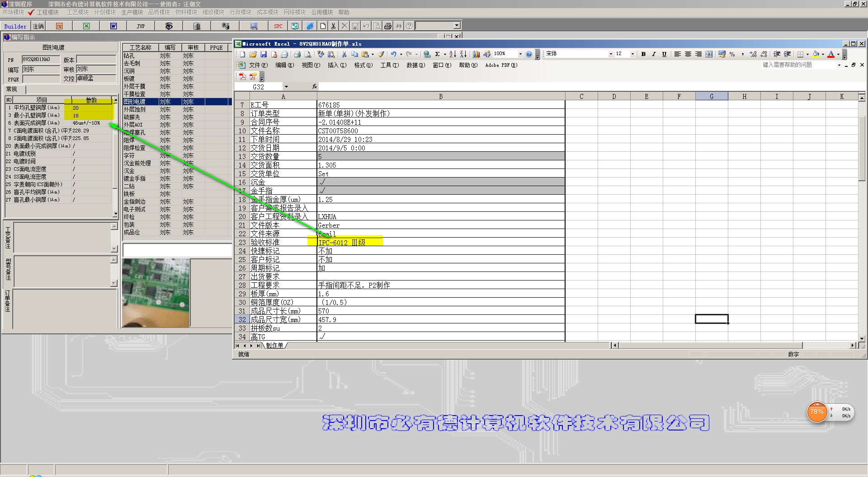
Task: Click the 工艺名称 column header
Action: [x=141, y=47]
